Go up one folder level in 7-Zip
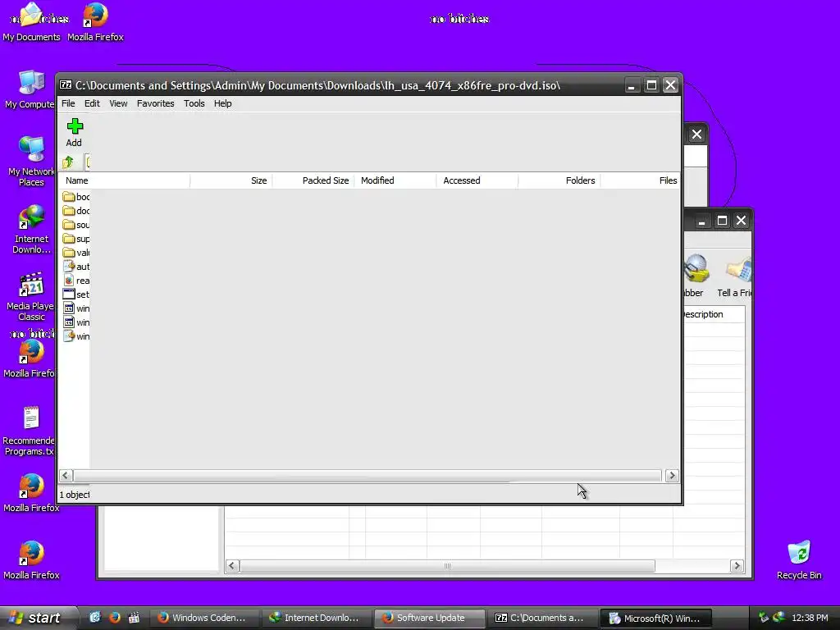 click(68, 162)
